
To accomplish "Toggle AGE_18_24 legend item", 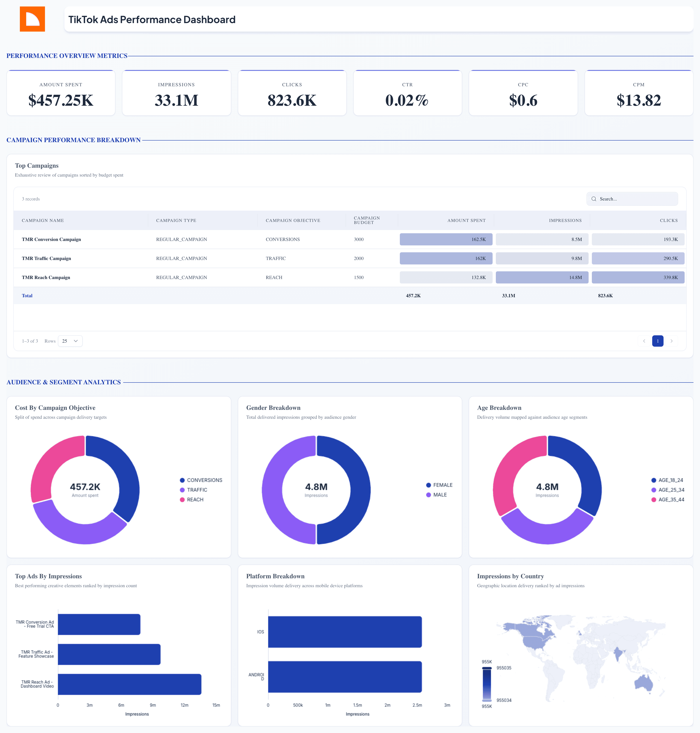I will coord(667,480).
